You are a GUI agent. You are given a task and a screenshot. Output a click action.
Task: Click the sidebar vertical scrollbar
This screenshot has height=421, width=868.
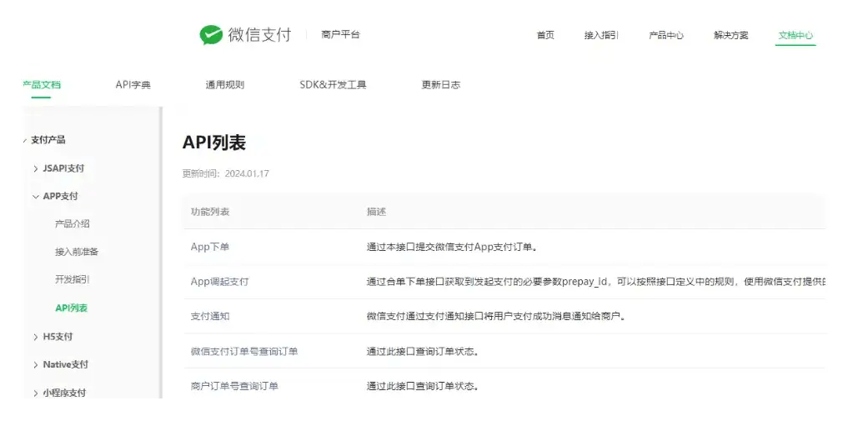point(161,253)
